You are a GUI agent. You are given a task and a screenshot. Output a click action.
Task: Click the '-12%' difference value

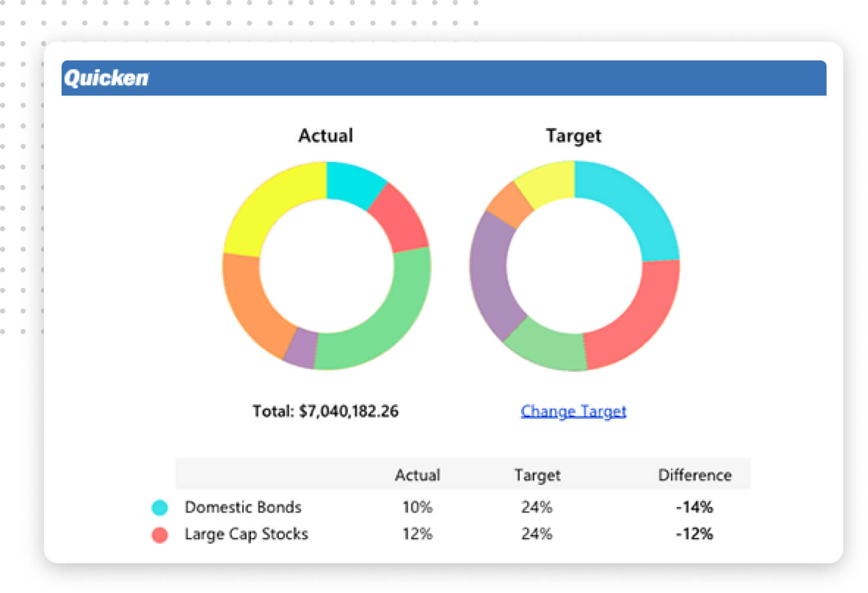(695, 534)
